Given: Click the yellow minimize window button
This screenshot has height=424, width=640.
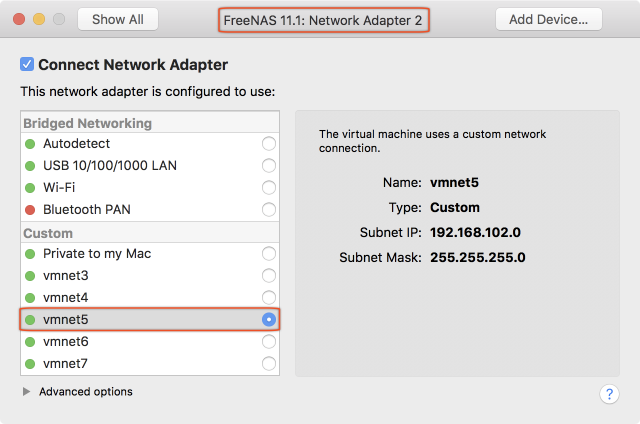Looking at the screenshot, I should pyautogui.click(x=40, y=19).
